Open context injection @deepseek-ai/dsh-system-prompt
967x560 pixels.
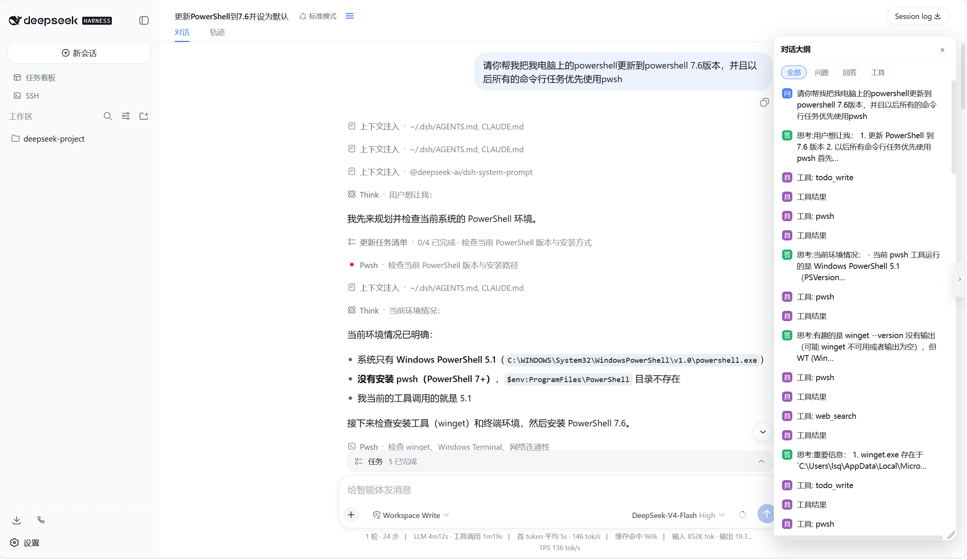pyautogui.click(x=440, y=172)
